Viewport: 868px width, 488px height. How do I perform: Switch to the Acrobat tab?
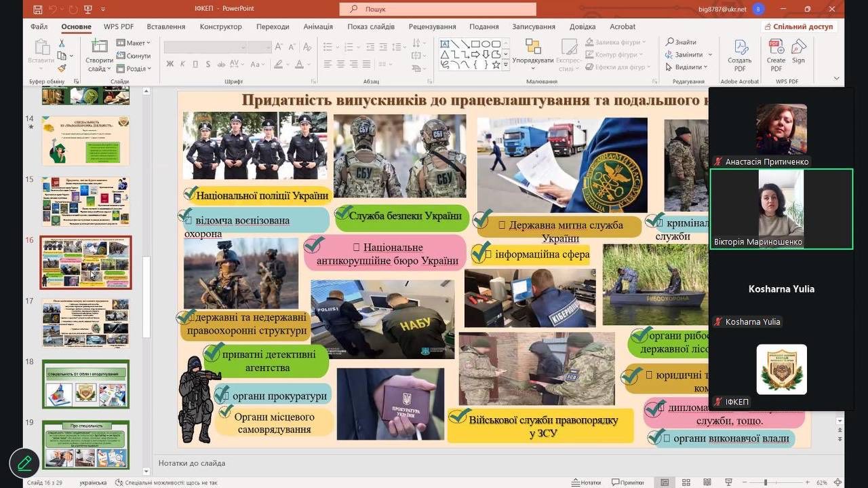[x=623, y=26]
